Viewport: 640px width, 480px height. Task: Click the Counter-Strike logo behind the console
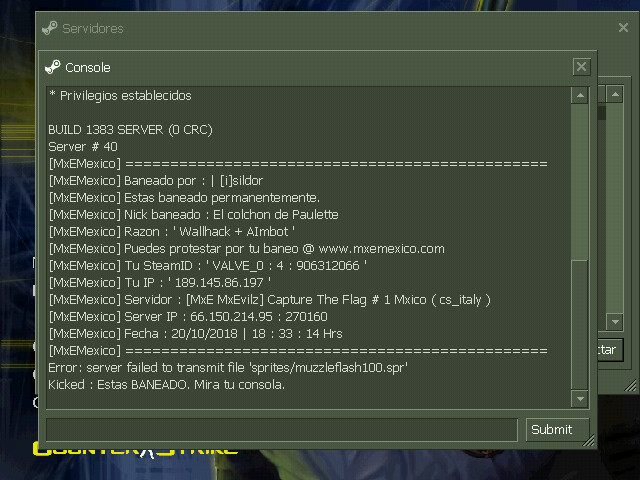(x=135, y=451)
